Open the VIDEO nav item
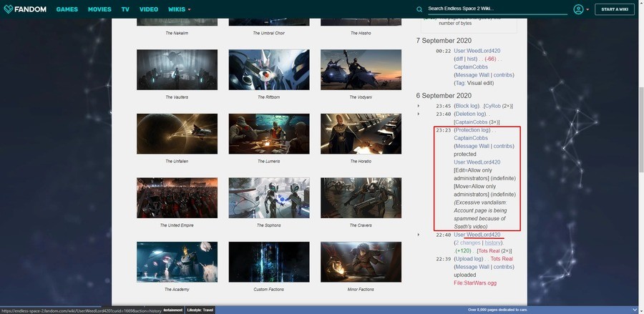Viewport: 644px width, 314px height. (x=149, y=9)
